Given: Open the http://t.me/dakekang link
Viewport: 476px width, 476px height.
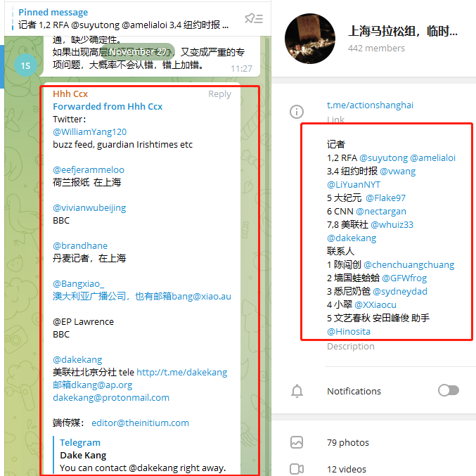Looking at the screenshot, I should (182, 372).
